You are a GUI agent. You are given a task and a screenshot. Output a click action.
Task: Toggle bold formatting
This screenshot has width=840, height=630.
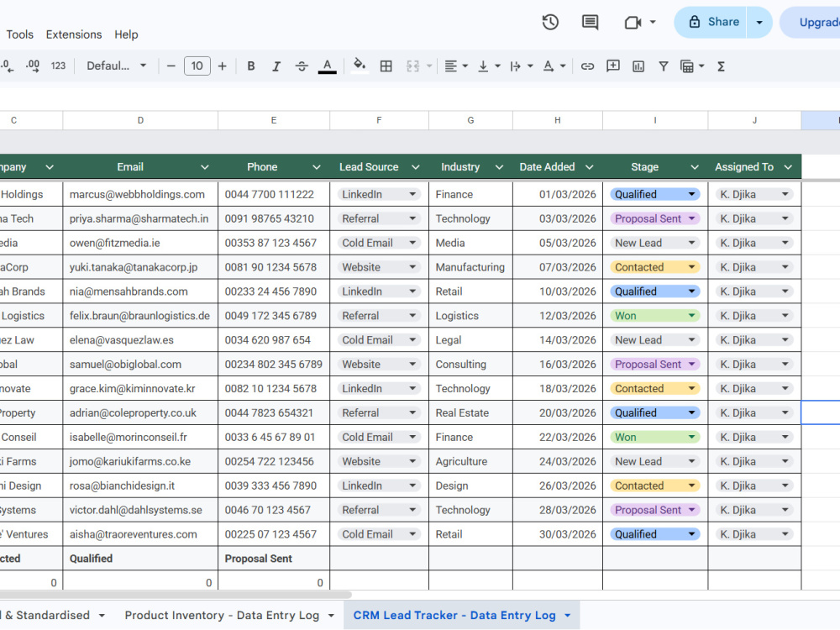[250, 66]
